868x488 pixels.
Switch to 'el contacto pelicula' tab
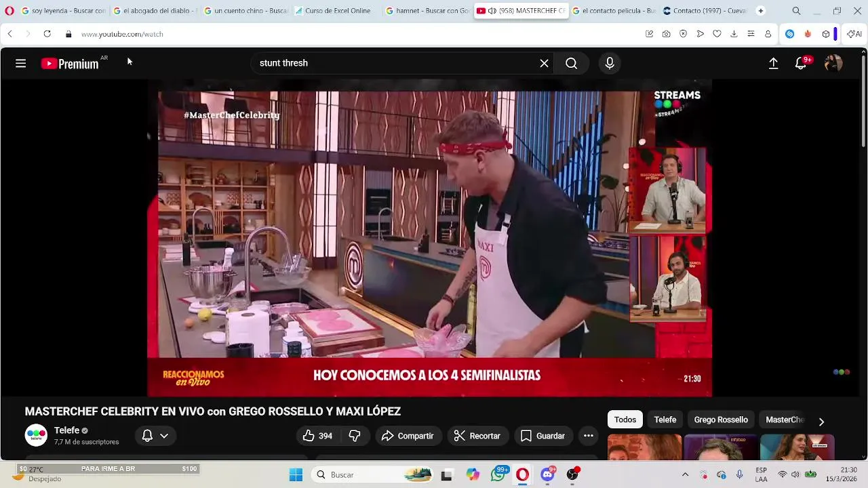(614, 11)
